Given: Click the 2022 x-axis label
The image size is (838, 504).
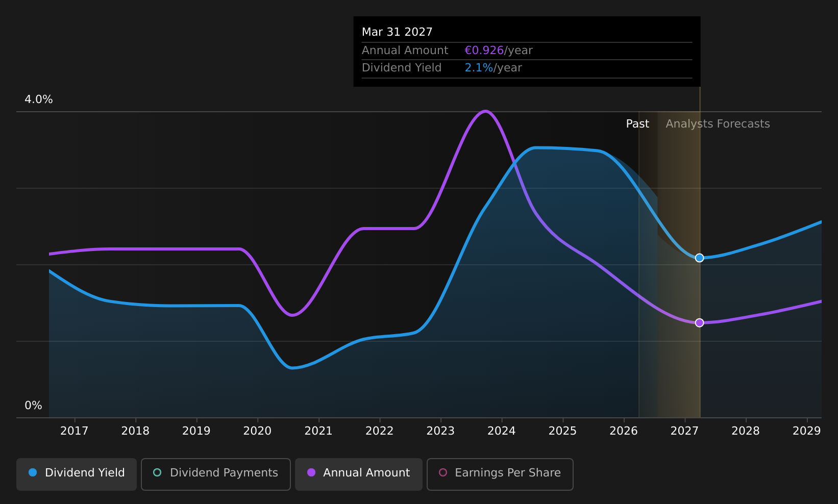Looking at the screenshot, I should pyautogui.click(x=380, y=431).
